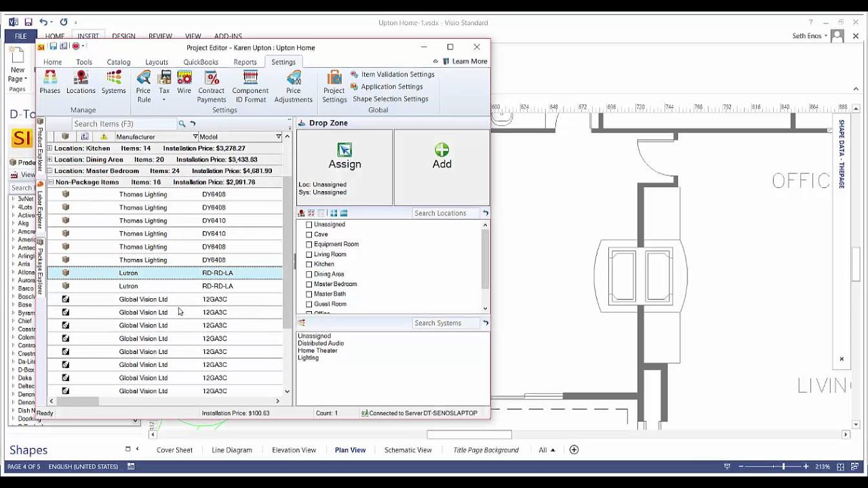The width and height of the screenshot is (868, 488).
Task: Reset the Search Systems field arrow
Action: click(x=486, y=323)
